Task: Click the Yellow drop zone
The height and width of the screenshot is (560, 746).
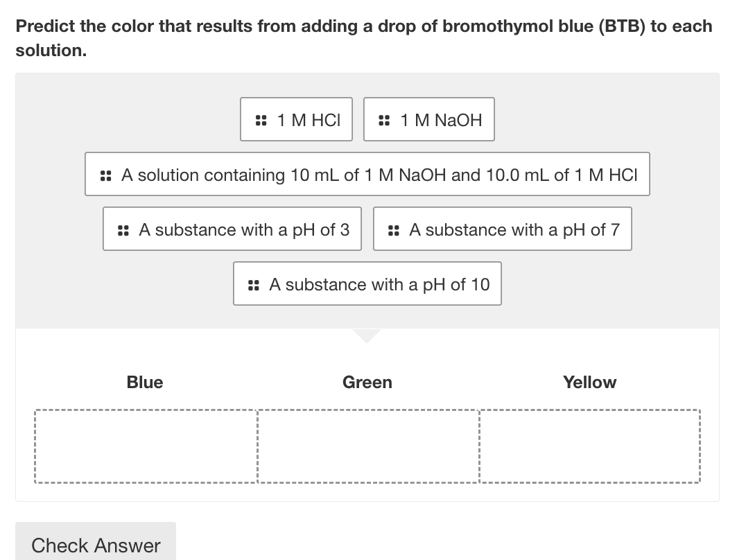Action: point(589,446)
